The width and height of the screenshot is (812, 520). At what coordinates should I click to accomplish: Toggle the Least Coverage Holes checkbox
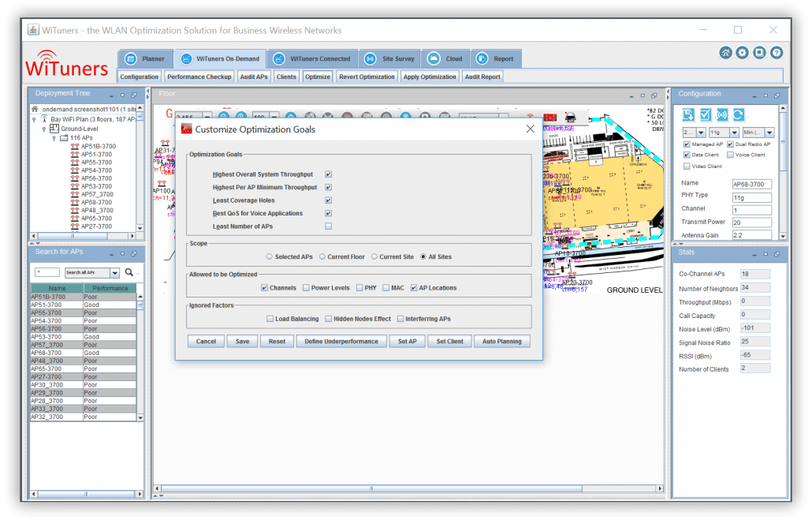coord(328,200)
